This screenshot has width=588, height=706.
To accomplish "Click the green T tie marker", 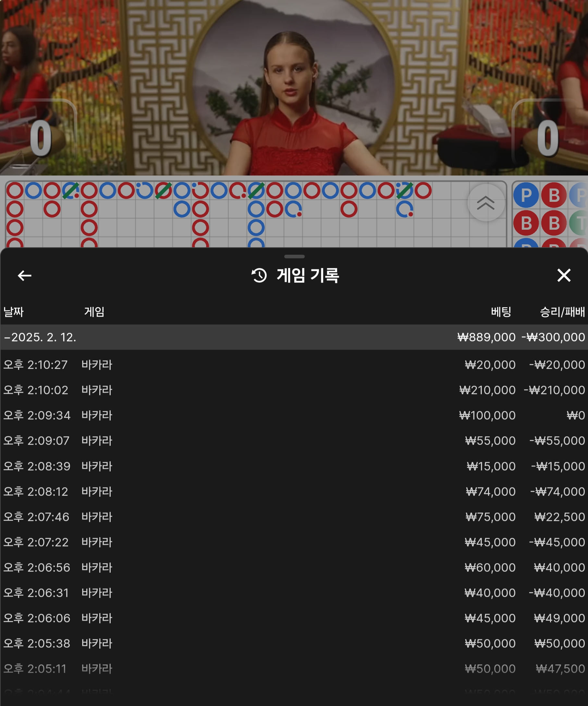I will point(579,223).
